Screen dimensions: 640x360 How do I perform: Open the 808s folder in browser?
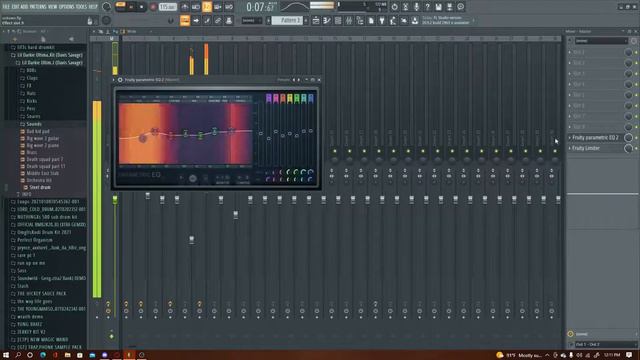31,71
